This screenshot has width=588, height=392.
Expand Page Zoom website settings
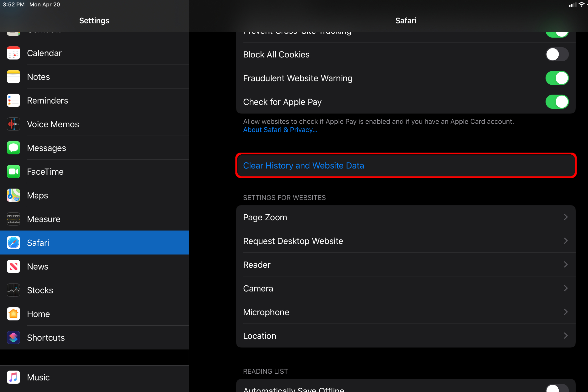coord(406,217)
